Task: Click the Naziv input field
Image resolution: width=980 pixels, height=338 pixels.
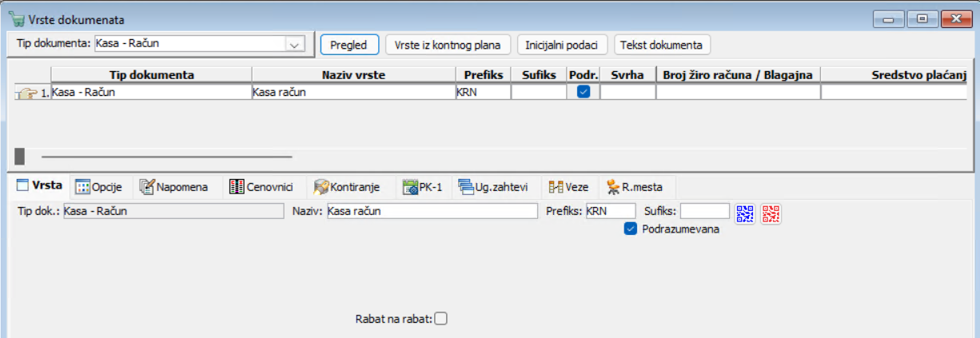Action: click(432, 211)
